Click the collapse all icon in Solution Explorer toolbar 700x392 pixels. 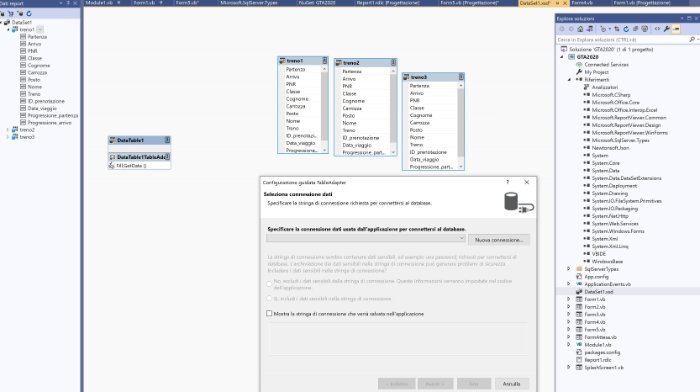click(x=635, y=29)
